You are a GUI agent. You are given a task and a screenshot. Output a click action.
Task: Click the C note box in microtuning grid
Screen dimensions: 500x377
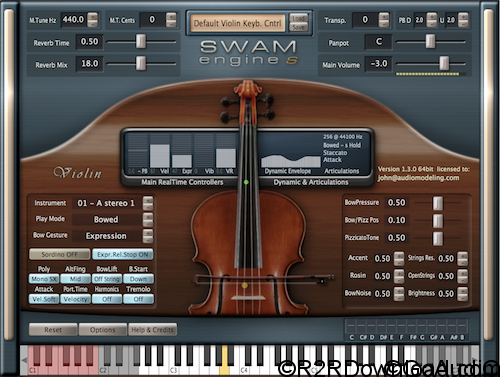(351, 325)
